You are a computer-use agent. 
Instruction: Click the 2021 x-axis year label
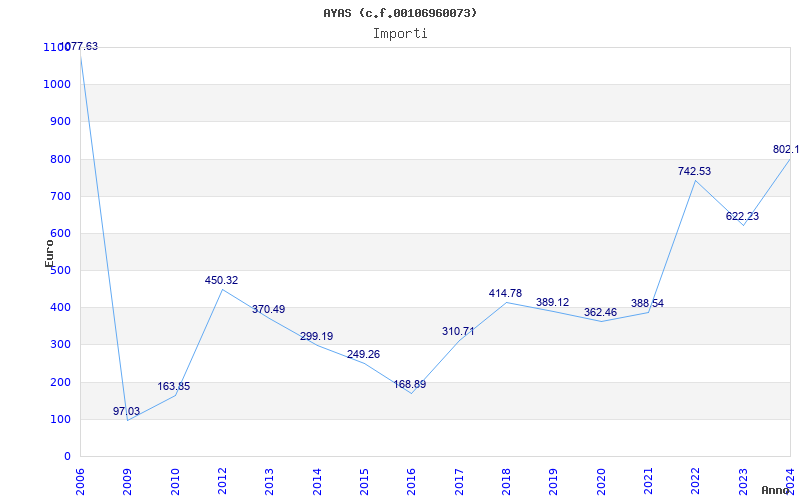[x=647, y=482]
